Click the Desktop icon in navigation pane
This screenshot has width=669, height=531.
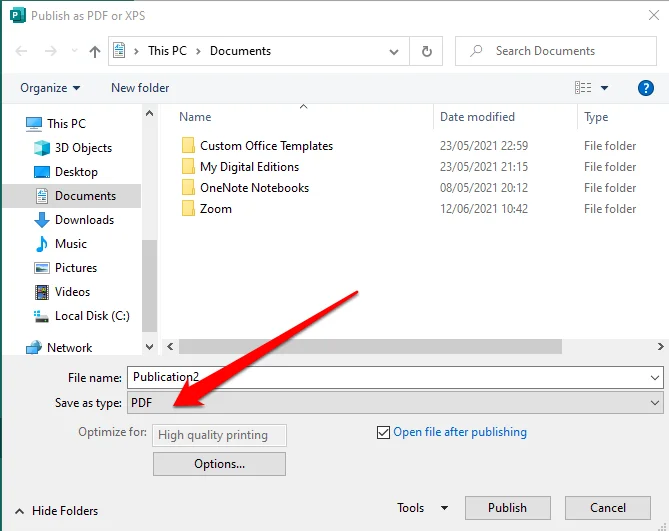tap(42, 172)
